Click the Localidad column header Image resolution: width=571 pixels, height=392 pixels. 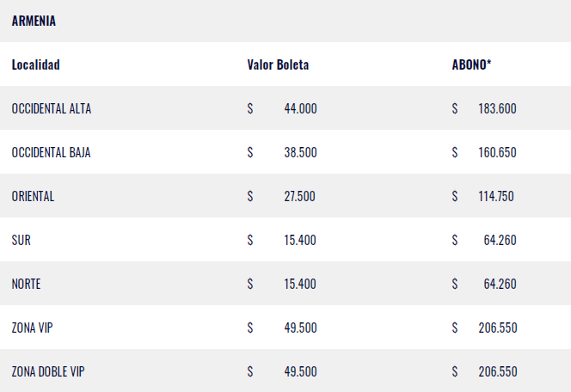pos(36,64)
